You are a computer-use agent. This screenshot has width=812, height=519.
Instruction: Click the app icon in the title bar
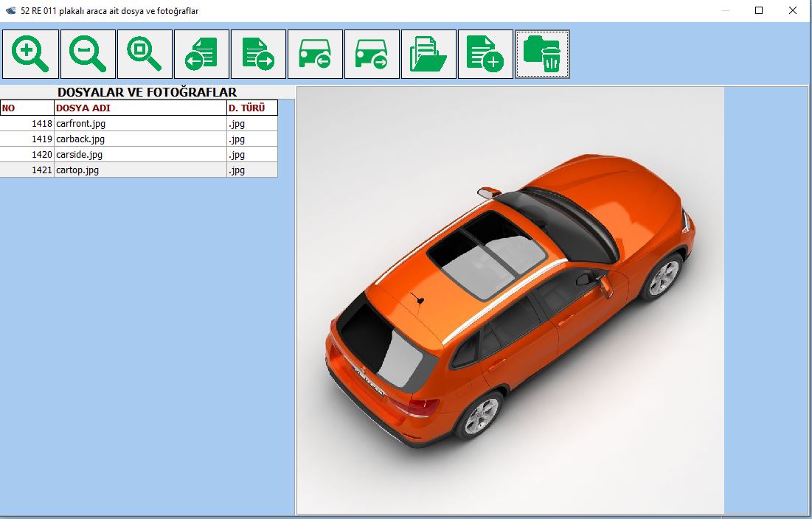(x=10, y=10)
